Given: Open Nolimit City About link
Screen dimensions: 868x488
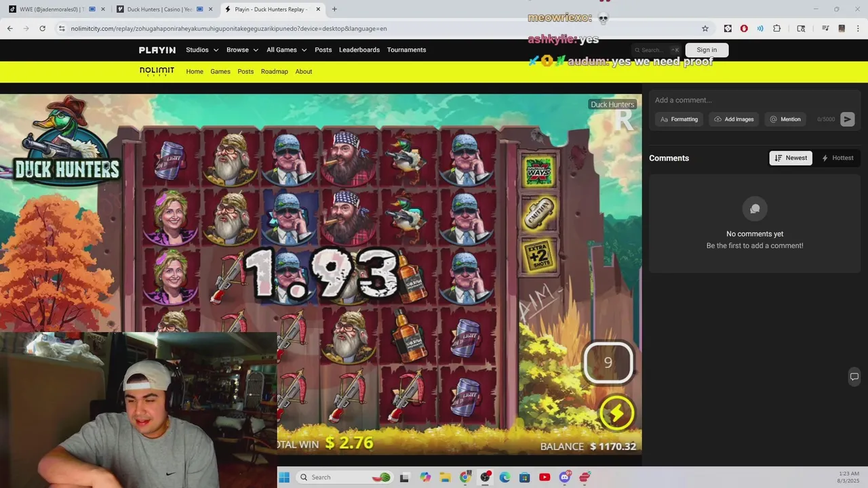Looking at the screenshot, I should (x=304, y=71).
